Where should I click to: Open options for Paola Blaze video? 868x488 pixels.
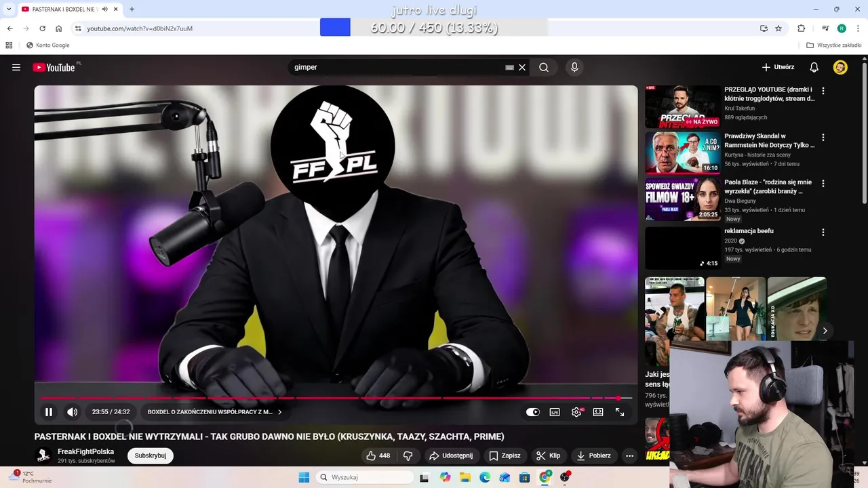[823, 183]
